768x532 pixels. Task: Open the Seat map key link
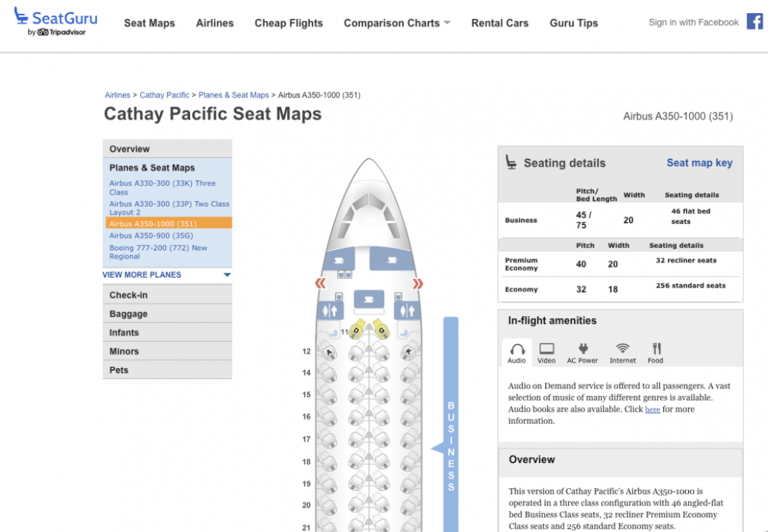(699, 163)
